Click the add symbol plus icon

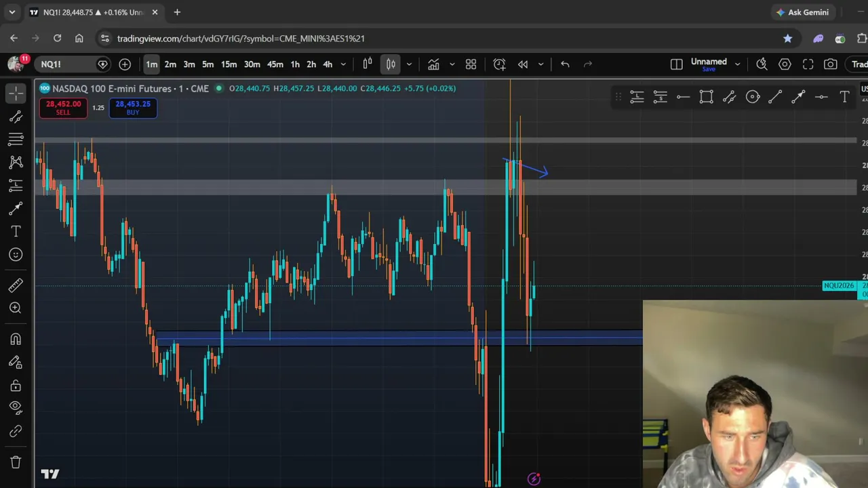(x=125, y=64)
